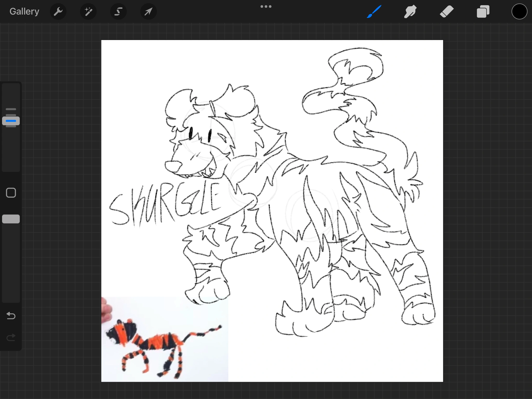Undo the last stroke

pyautogui.click(x=11, y=316)
